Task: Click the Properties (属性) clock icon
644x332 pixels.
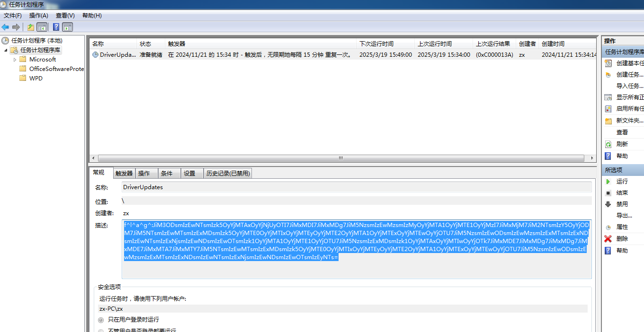Action: click(608, 227)
